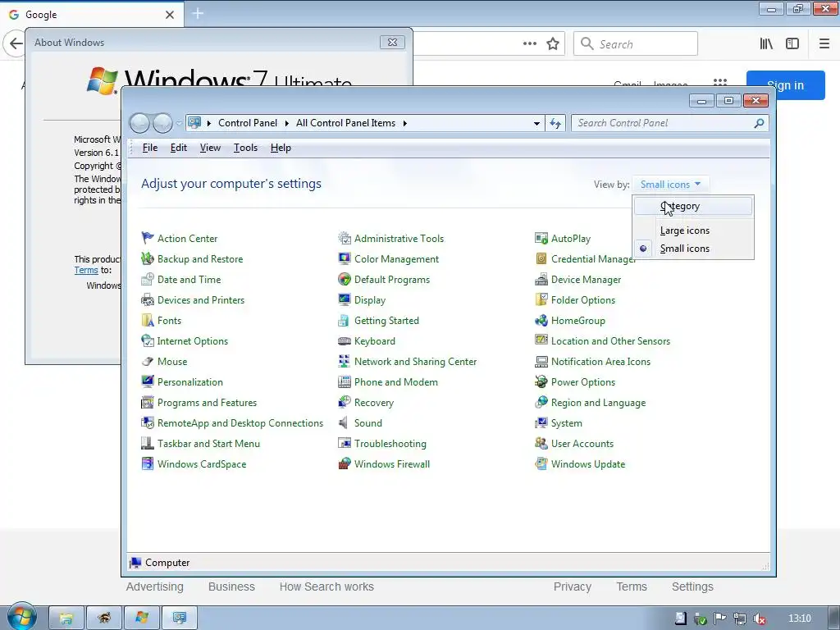Click Windows Firewall icon

[345, 464]
